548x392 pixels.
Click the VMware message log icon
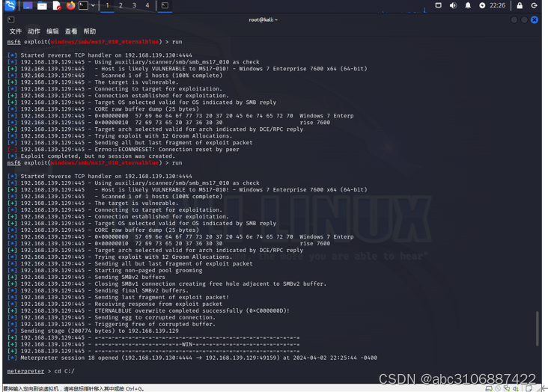tap(529, 388)
